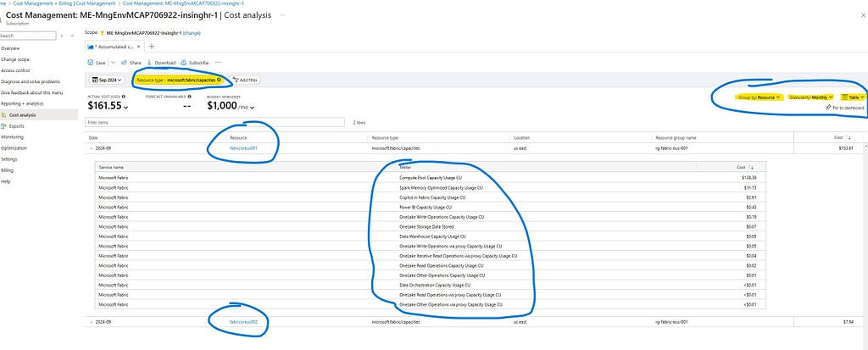
Task: Click the change scope link
Action: tap(192, 33)
